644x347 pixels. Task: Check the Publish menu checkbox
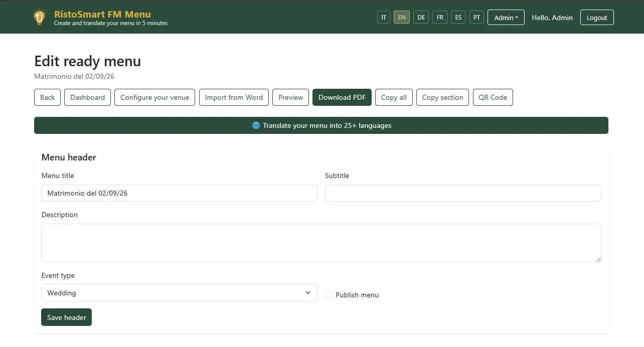point(329,295)
